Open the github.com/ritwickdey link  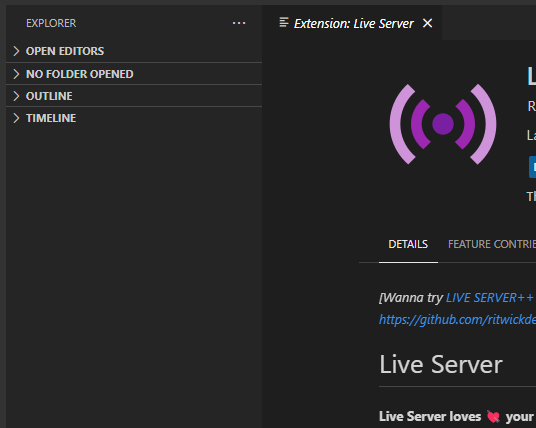pos(457,320)
